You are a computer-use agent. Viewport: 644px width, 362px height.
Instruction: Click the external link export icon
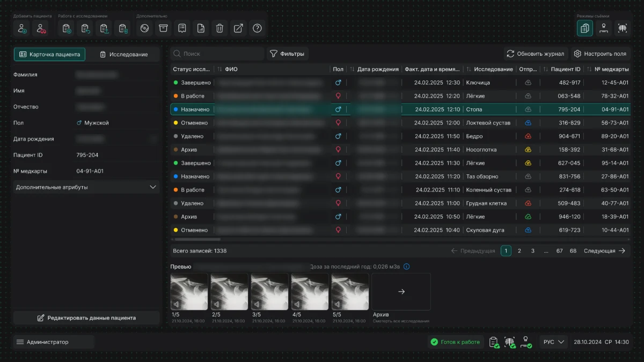point(239,28)
